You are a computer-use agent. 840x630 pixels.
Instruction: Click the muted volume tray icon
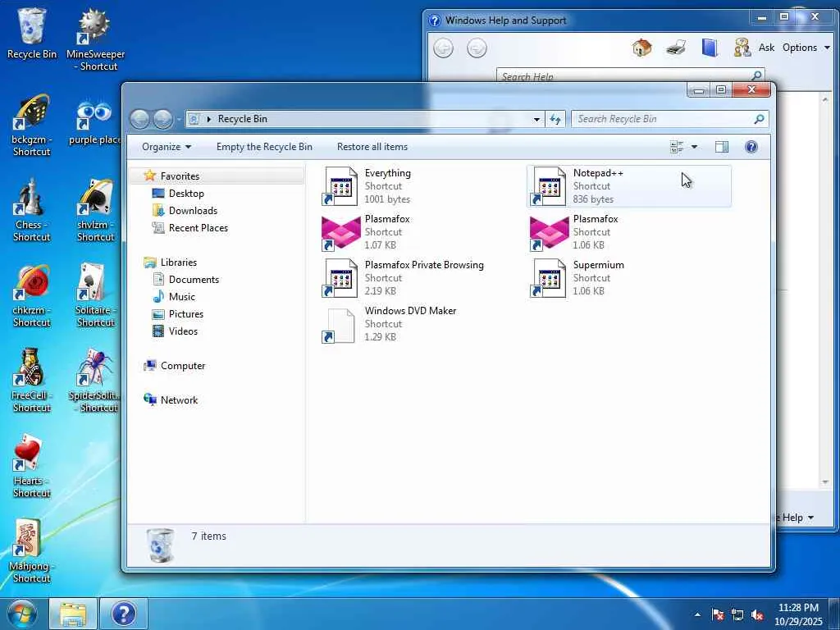[757, 614]
